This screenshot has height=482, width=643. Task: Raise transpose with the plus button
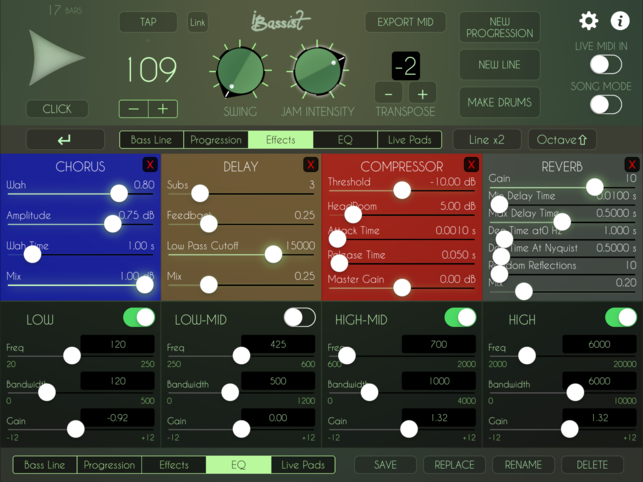pos(422,94)
